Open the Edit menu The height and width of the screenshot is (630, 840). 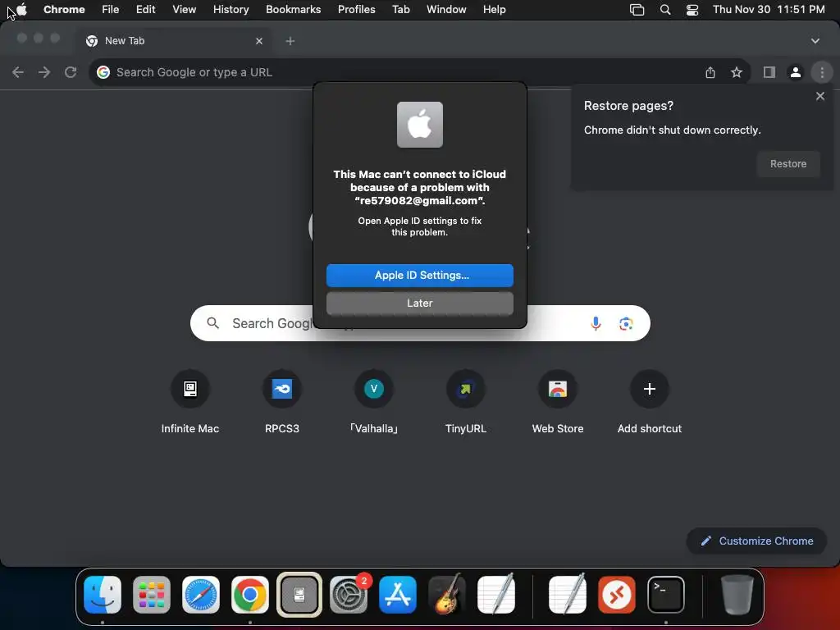click(145, 10)
